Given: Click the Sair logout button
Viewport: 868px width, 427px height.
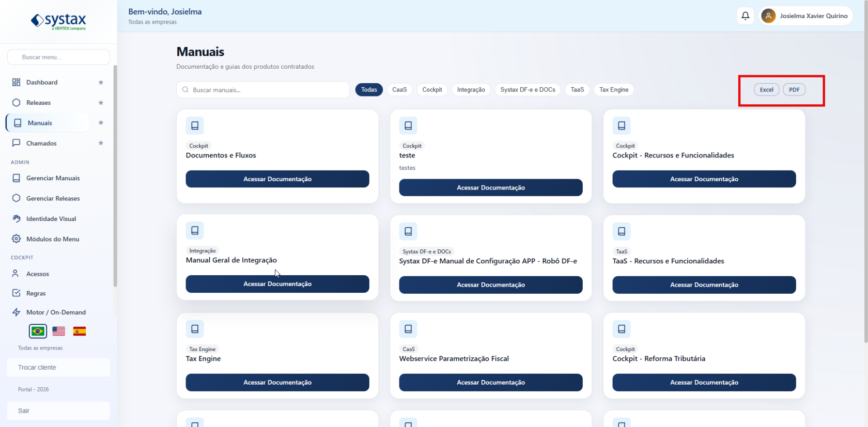Looking at the screenshot, I should [58, 410].
